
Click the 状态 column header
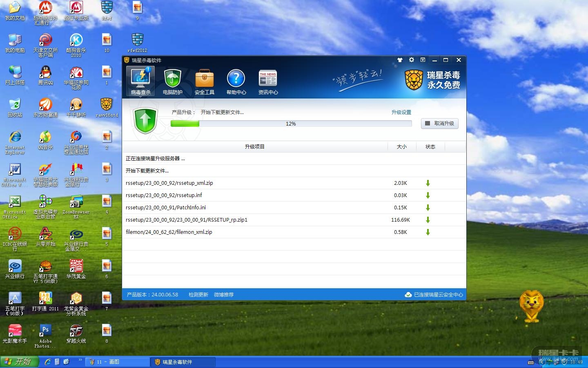point(430,146)
